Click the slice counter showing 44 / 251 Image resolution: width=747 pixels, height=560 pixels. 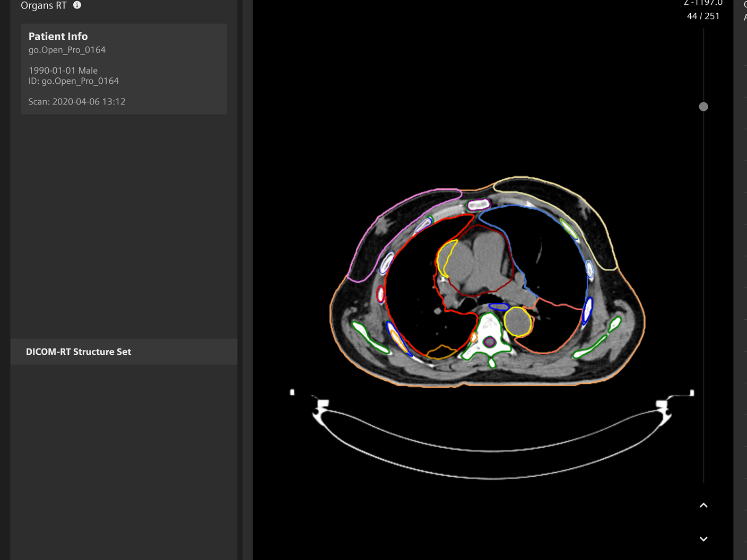(704, 15)
